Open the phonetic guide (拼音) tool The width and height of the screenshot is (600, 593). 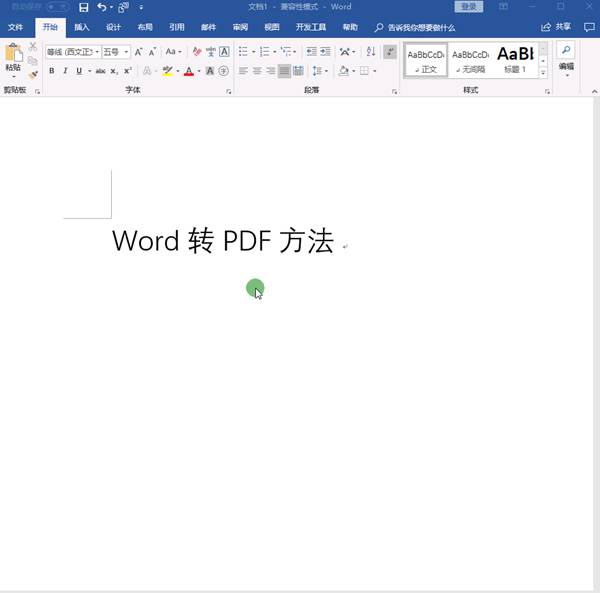pos(211,52)
